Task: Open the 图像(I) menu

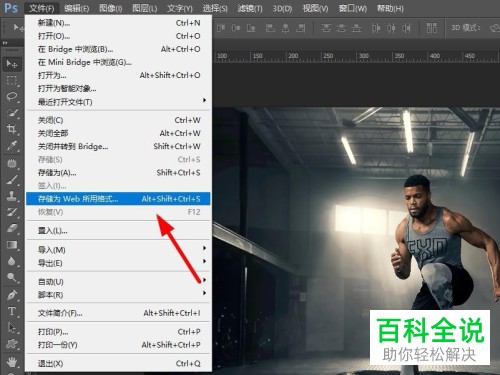Action: coord(111,8)
